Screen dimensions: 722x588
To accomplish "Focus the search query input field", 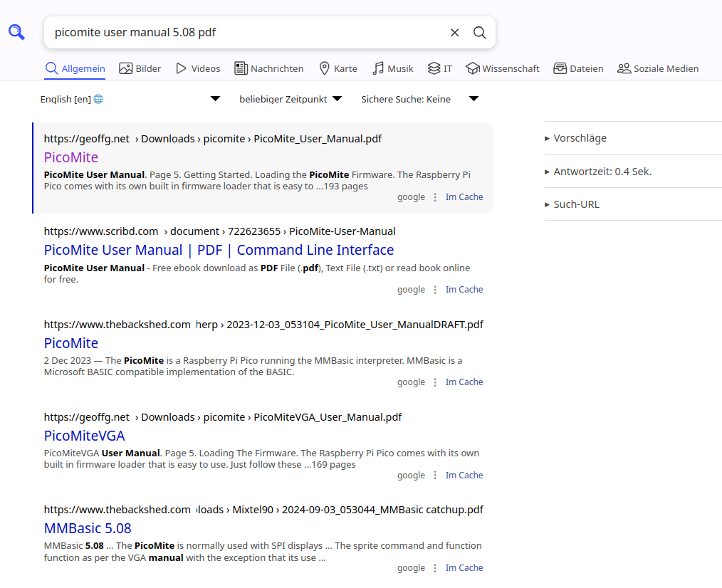I will click(246, 32).
